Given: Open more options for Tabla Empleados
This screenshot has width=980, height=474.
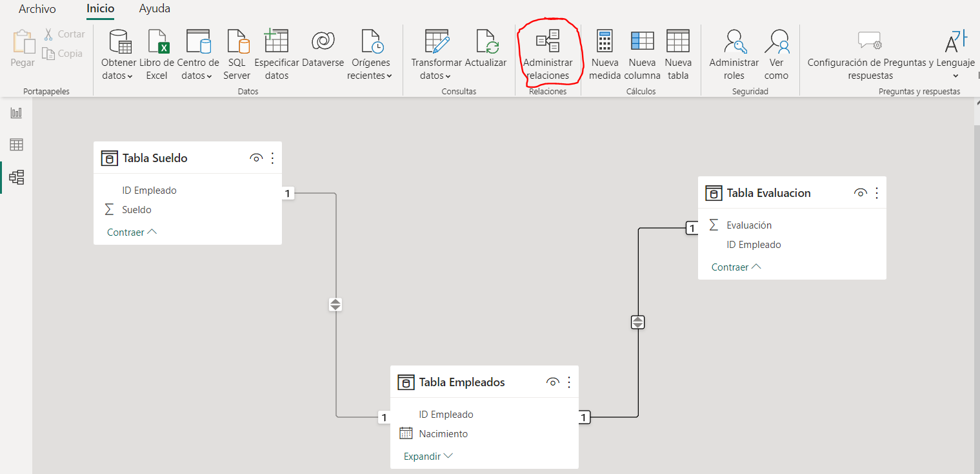Looking at the screenshot, I should 569,382.
